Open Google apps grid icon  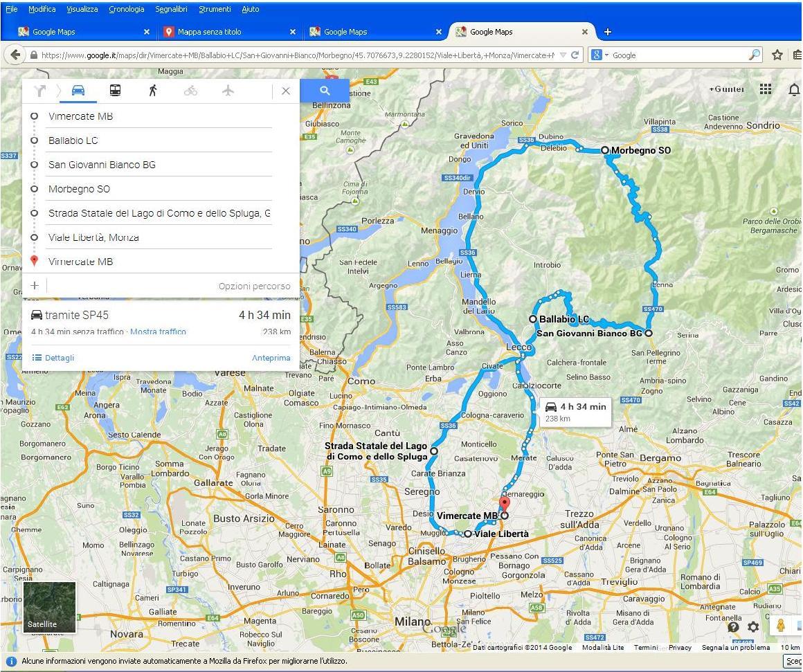766,89
